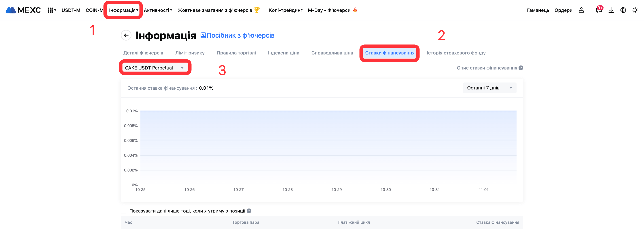
Task: Open the user profile icon
Action: pyautogui.click(x=581, y=10)
